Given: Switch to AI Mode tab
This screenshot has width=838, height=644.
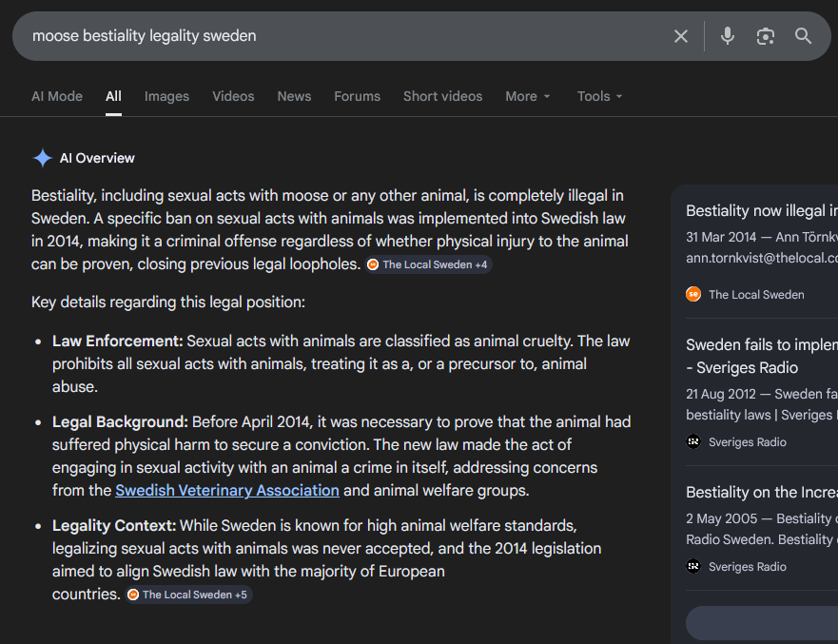Looking at the screenshot, I should point(57,96).
